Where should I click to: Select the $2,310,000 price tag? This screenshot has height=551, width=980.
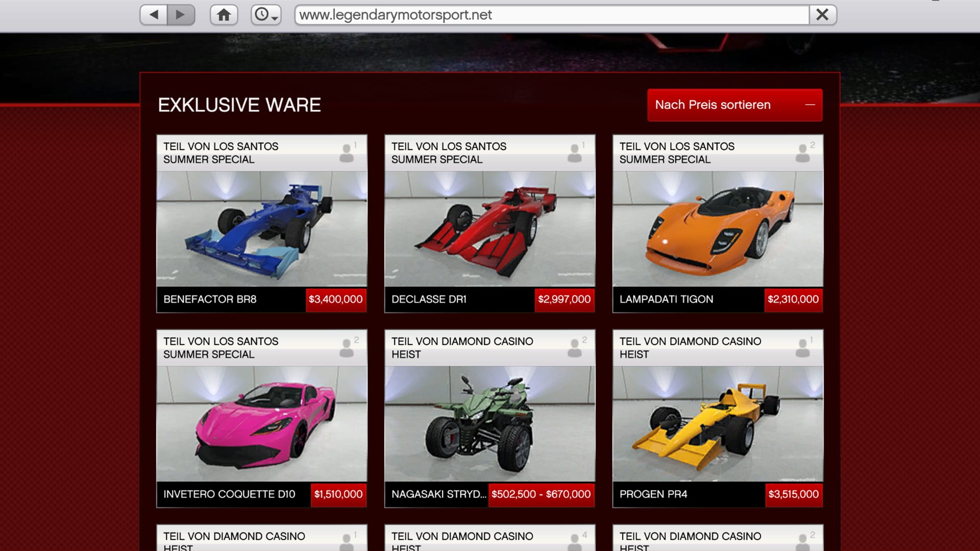click(x=793, y=299)
